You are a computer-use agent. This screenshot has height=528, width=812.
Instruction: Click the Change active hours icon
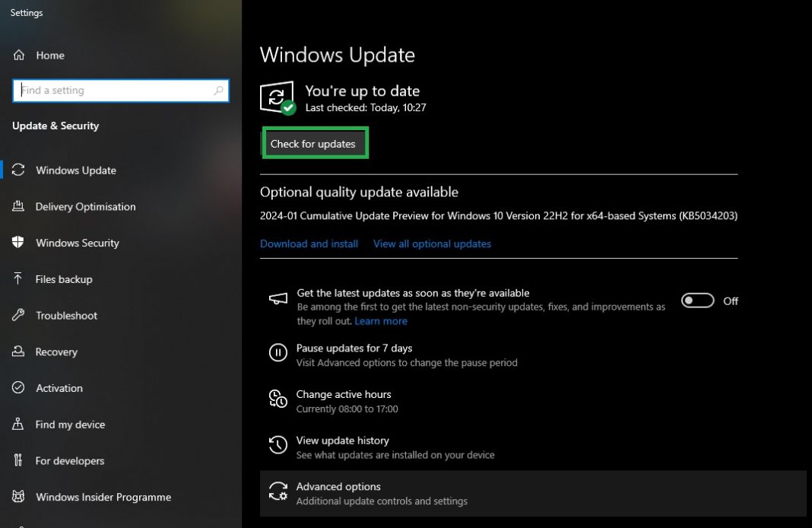(278, 399)
